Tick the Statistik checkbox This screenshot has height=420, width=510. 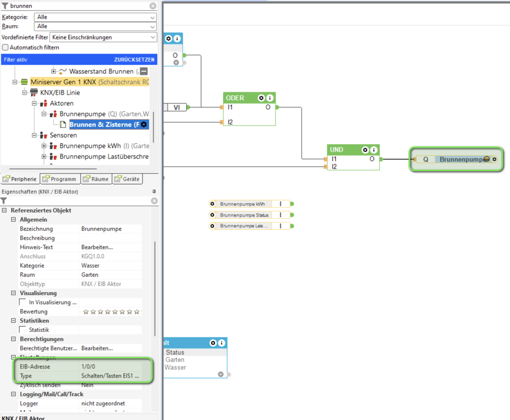point(23,330)
